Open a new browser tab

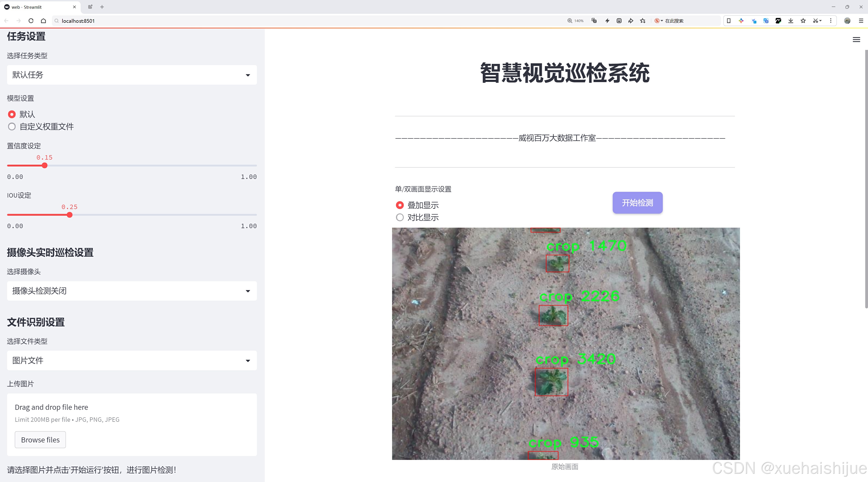point(102,7)
